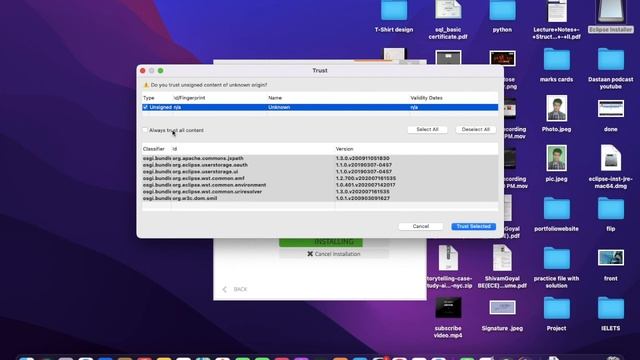Open the marks cards folder
The width and height of the screenshot is (640, 360).
(557, 60)
